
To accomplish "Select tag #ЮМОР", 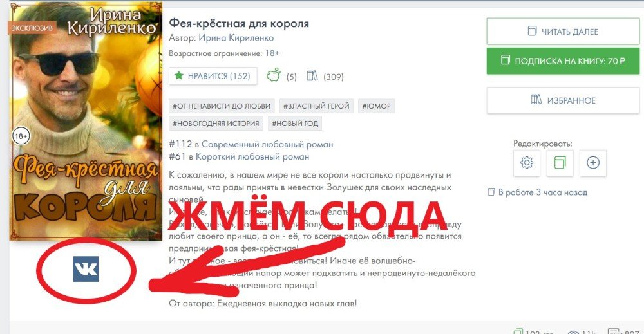I will click(x=376, y=106).
